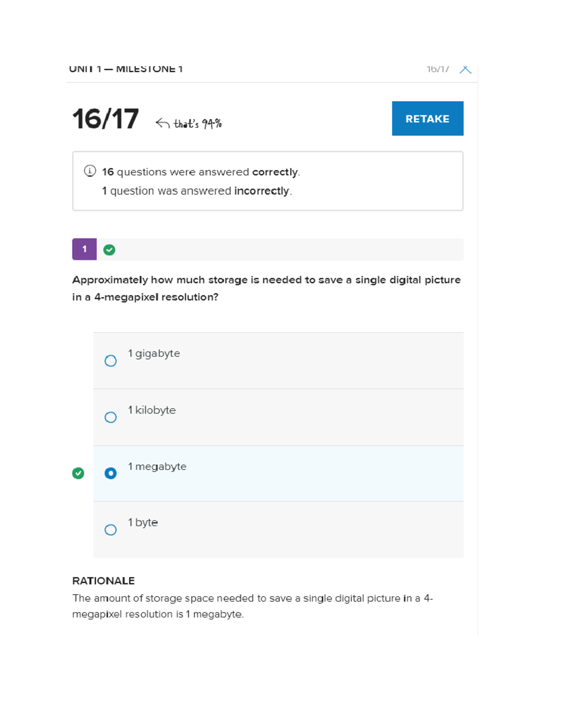Image resolution: width=563 pixels, height=728 pixels.
Task: Close the milestone results with X icon
Action: pyautogui.click(x=465, y=69)
